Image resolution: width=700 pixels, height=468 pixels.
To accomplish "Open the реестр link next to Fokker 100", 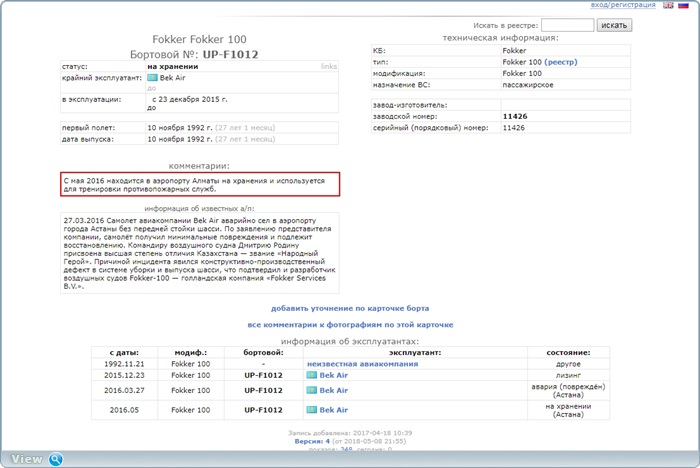I will (x=561, y=62).
